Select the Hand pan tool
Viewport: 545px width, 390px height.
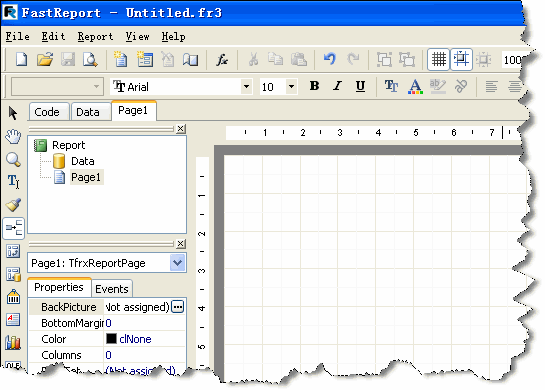[13, 136]
